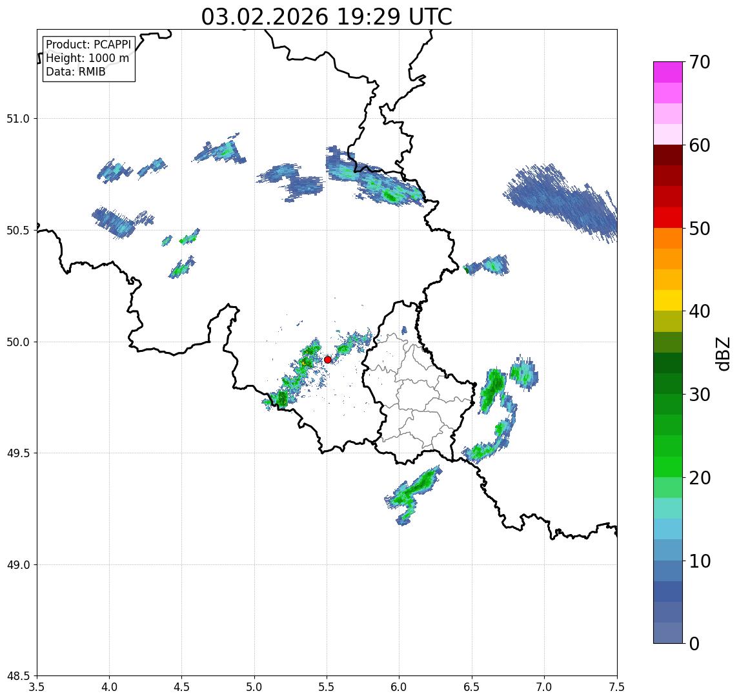Click 'Height: 1000 m' in the info box
739x700 pixels.
87,58
